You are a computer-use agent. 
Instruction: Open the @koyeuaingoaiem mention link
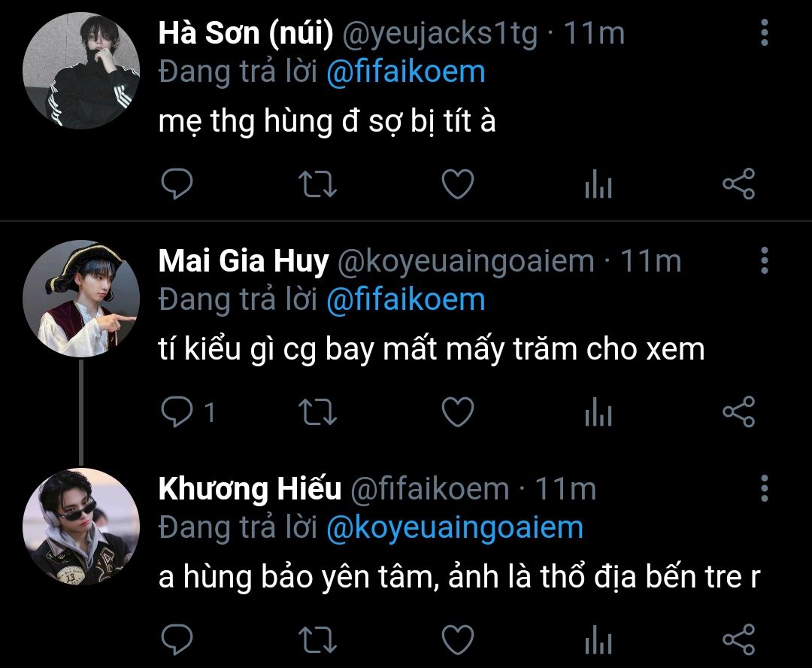455,527
